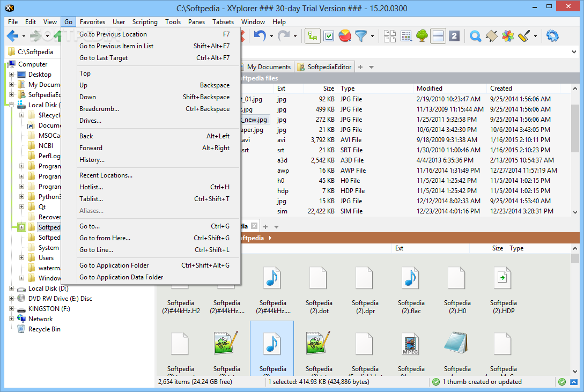
Task: Sort the upper list by Modified column
Action: coord(449,88)
